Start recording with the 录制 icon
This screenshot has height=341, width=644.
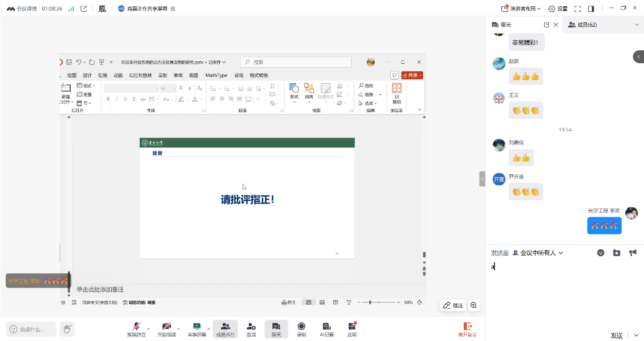301,329
